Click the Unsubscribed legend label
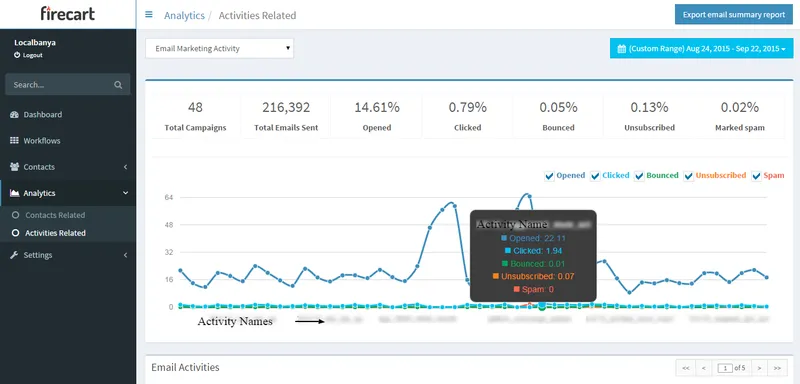800x384 pixels. point(721,175)
